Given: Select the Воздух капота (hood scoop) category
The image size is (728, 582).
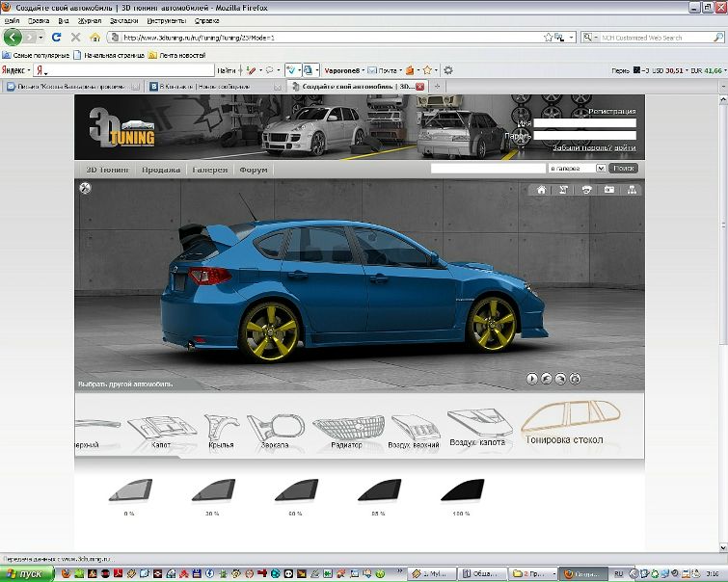Looking at the screenshot, I should (x=478, y=428).
